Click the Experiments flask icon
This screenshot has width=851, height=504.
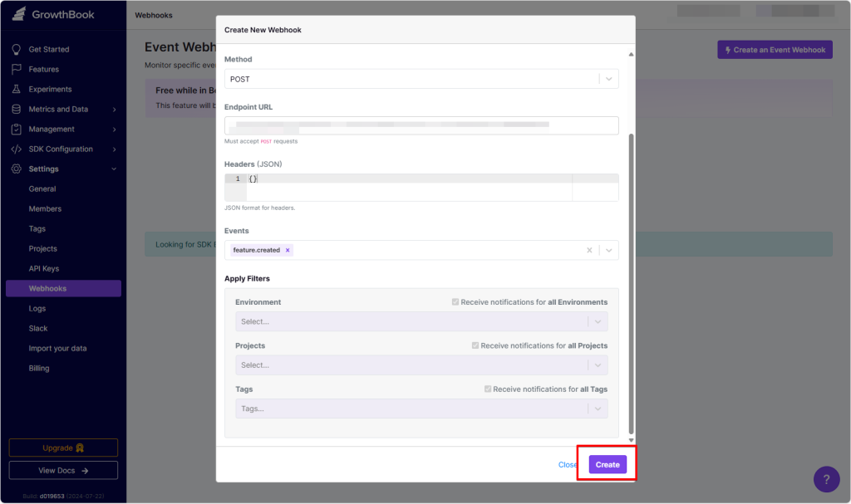click(x=16, y=90)
